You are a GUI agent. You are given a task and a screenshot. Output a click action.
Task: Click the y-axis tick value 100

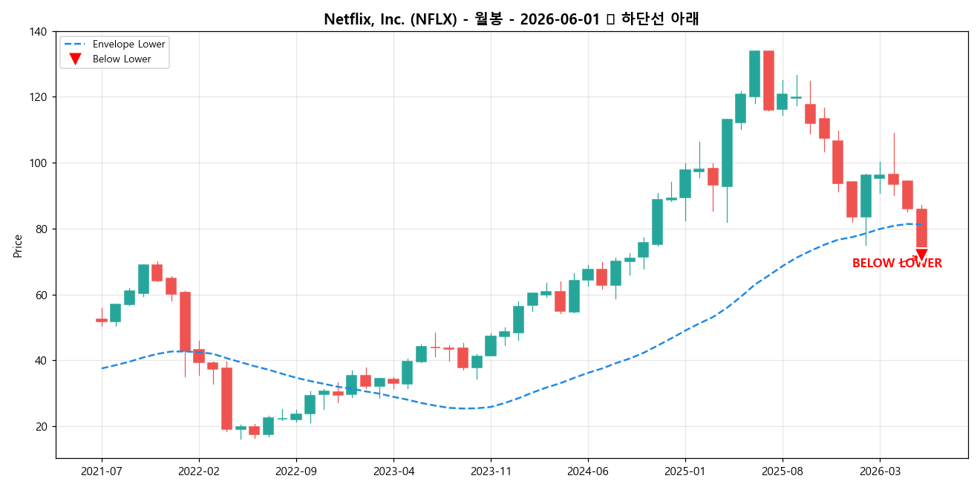click(39, 163)
